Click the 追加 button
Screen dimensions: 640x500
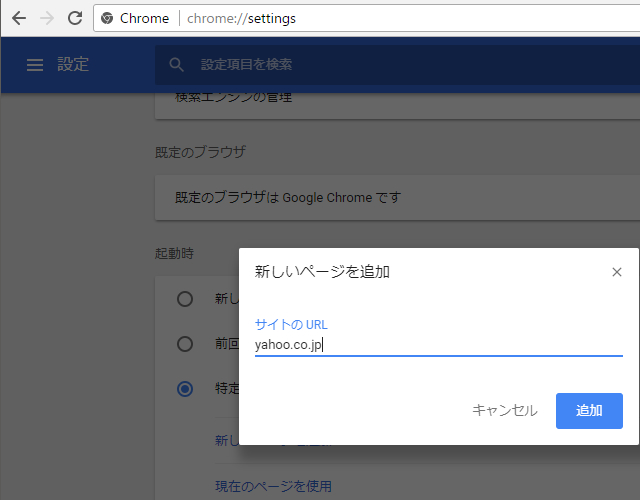click(x=589, y=411)
